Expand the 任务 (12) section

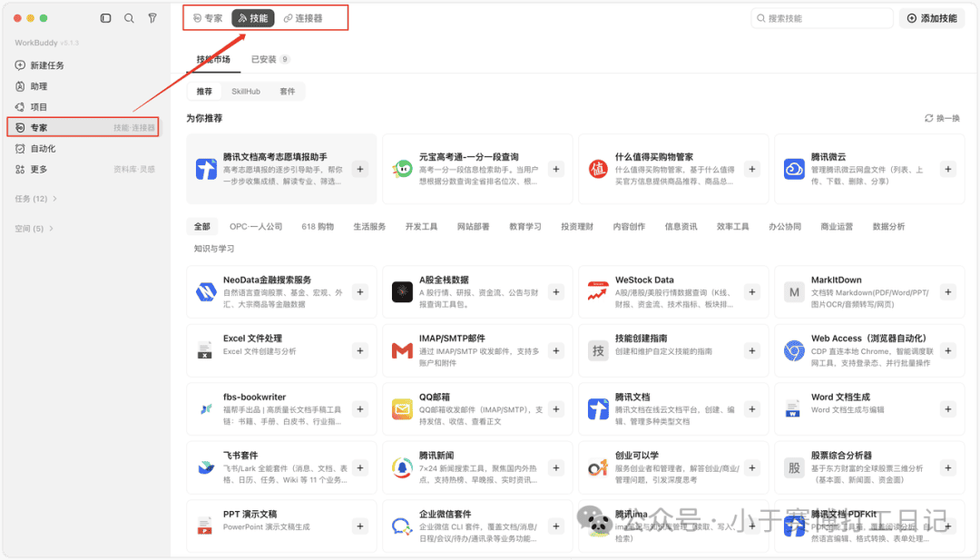coord(35,199)
